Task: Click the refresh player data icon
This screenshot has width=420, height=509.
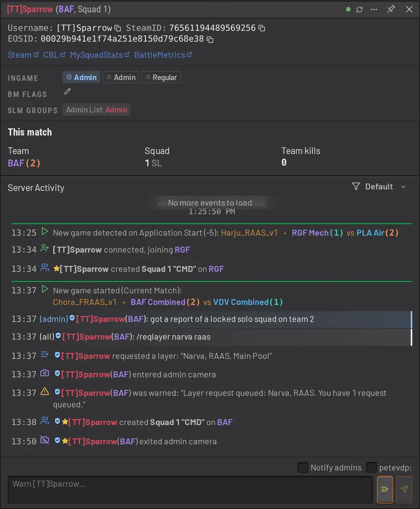Action: click(359, 9)
